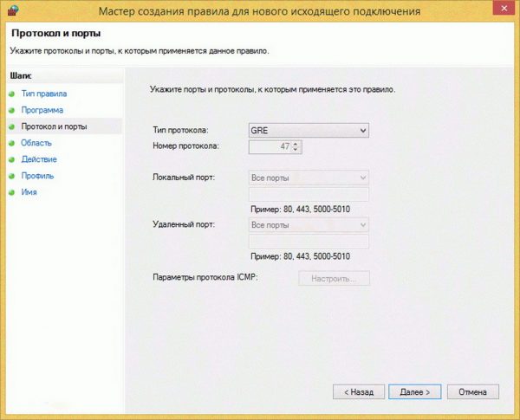520x420 pixels.
Task: Click green bullet next to 'Действие'
Action: coord(12,159)
